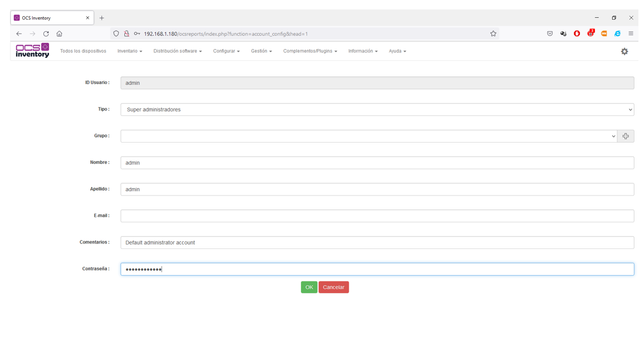Click the Apellido input field
Image resolution: width=644 pixels, height=337 pixels.
[377, 189]
